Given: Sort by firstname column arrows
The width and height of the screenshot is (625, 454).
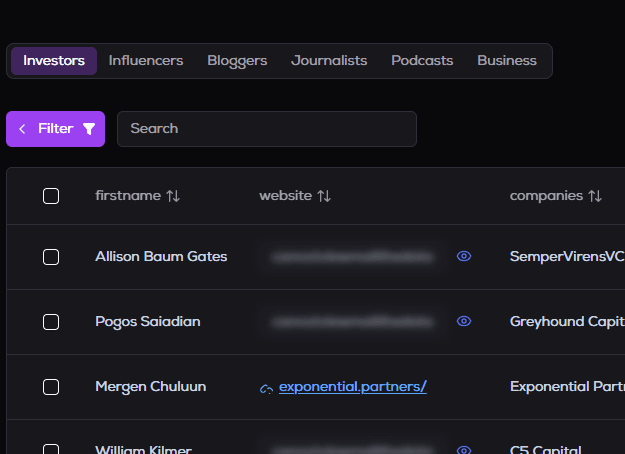Looking at the screenshot, I should pyautogui.click(x=173, y=196).
